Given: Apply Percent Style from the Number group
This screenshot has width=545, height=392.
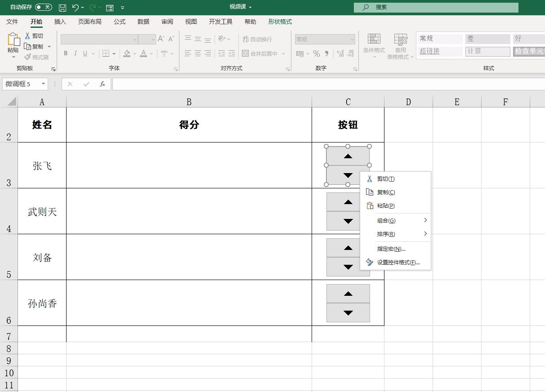Looking at the screenshot, I should (316, 53).
